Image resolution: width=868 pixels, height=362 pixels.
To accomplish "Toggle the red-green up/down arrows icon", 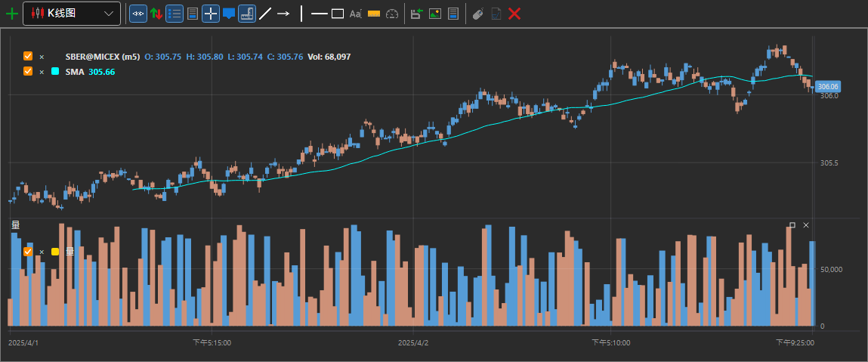I will [x=156, y=14].
